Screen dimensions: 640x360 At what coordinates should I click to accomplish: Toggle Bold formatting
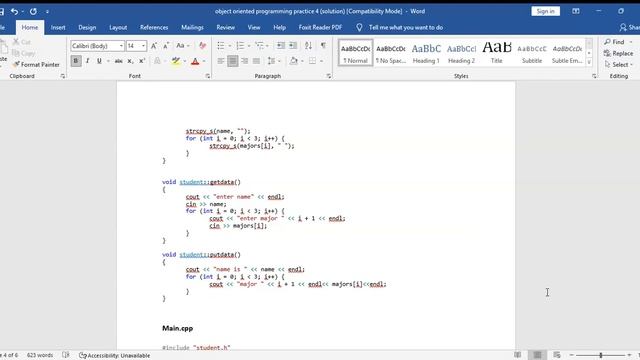click(x=76, y=61)
